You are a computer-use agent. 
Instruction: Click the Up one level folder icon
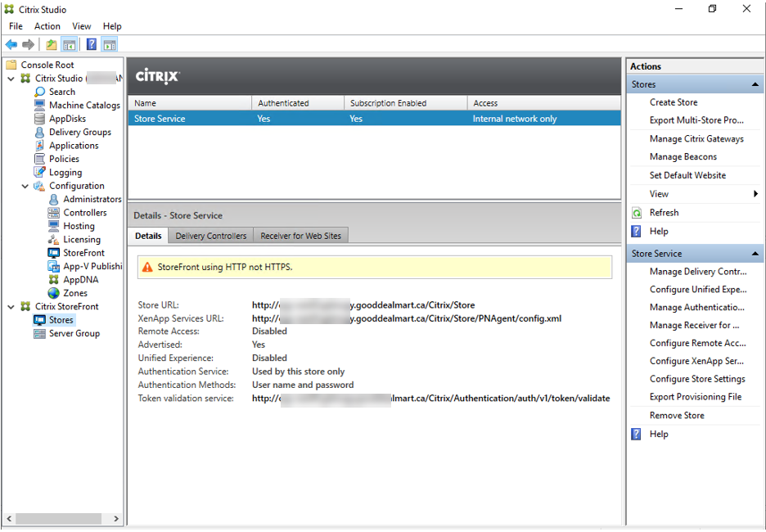(52, 44)
